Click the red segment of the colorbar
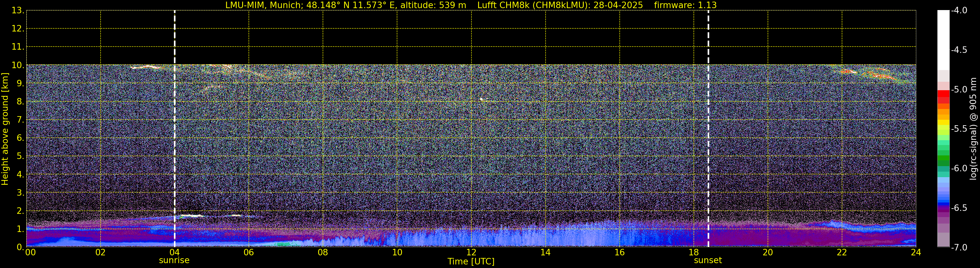Viewport: 980px width, 268px height. click(x=943, y=93)
